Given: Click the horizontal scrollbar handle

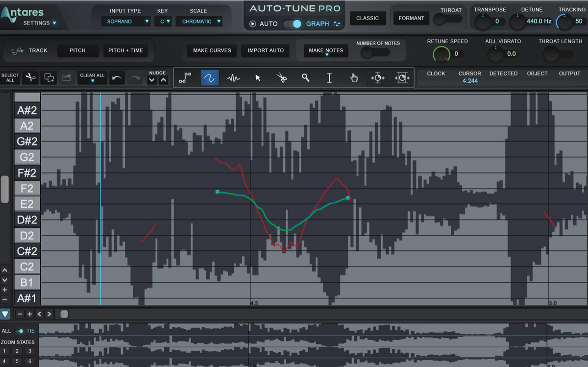Looking at the screenshot, I should pos(64,314).
